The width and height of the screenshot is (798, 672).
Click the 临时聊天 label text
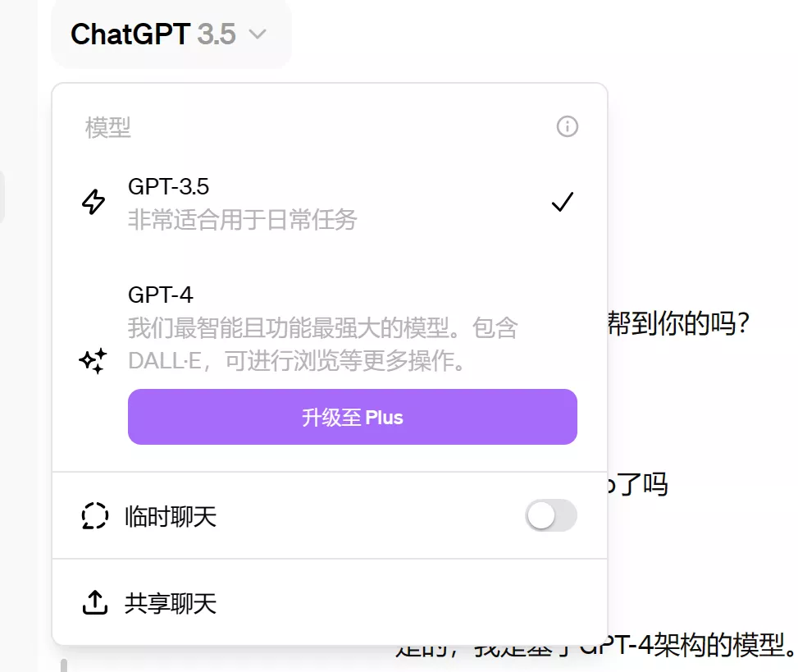click(x=171, y=516)
